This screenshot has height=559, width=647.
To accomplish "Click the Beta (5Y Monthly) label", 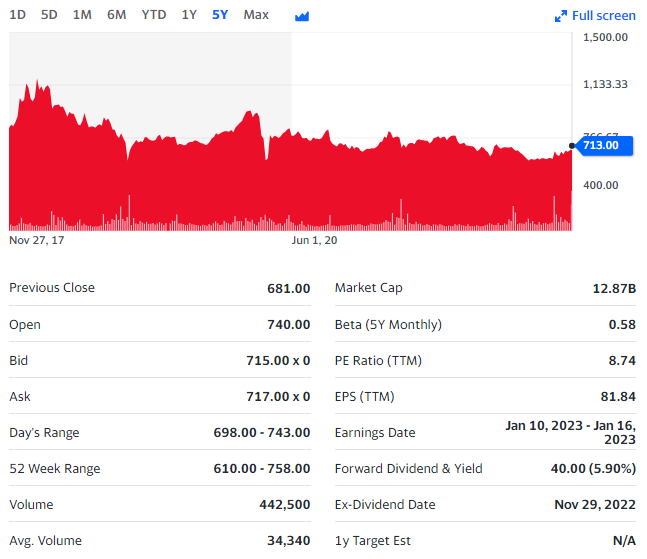I will [388, 325].
